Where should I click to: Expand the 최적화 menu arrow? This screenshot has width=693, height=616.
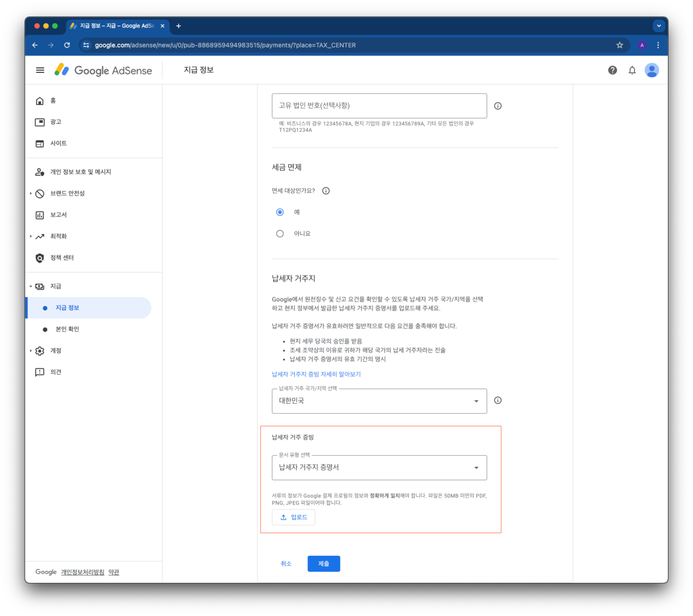click(x=31, y=236)
